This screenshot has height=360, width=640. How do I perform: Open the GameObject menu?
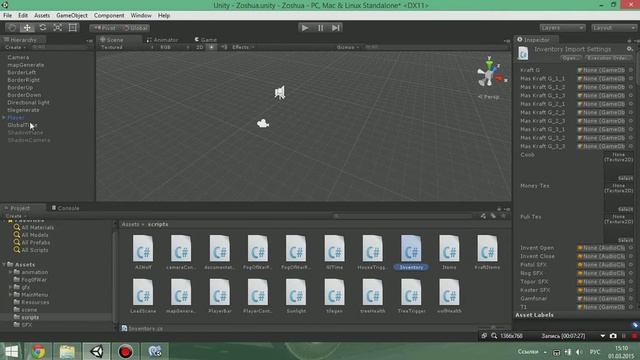pos(72,16)
